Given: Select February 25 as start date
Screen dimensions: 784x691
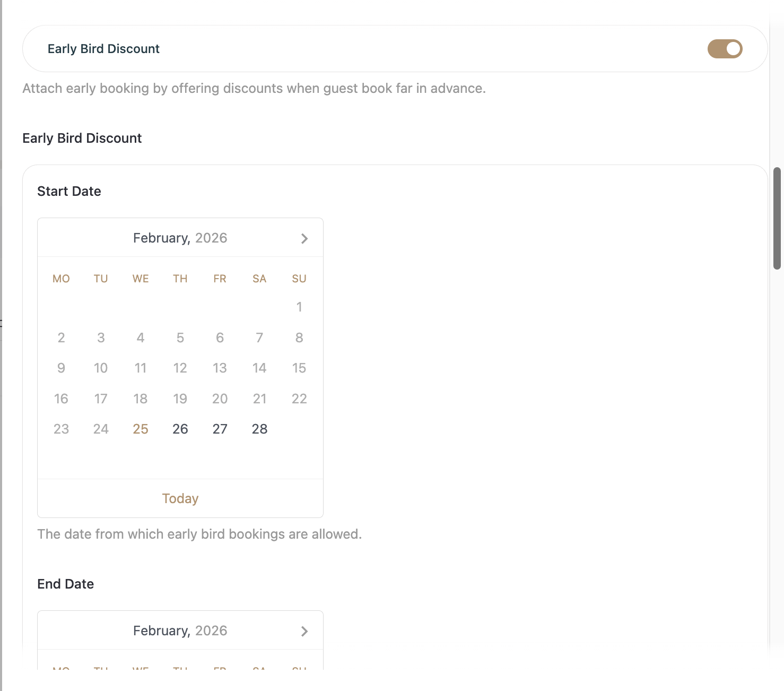Looking at the screenshot, I should (141, 429).
